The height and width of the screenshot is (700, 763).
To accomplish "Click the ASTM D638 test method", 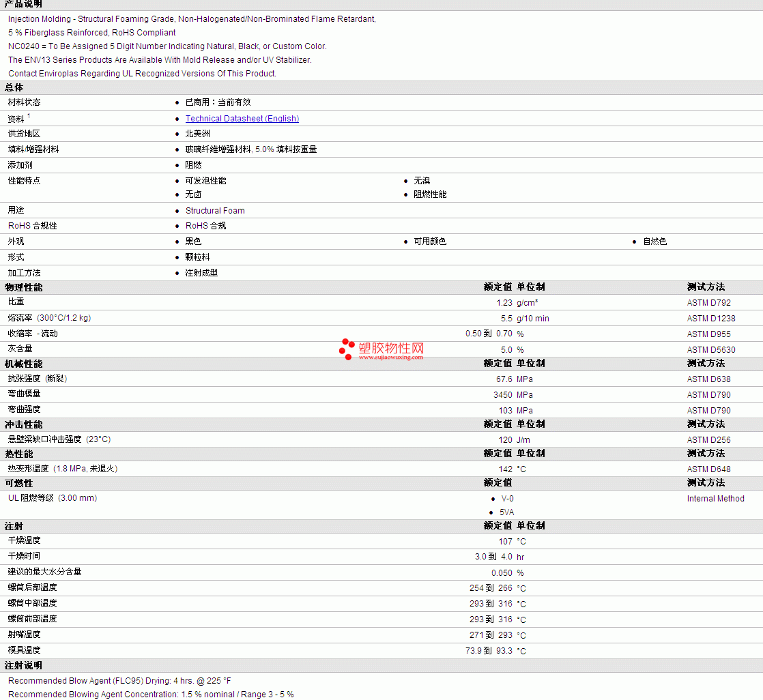I will click(x=708, y=379).
